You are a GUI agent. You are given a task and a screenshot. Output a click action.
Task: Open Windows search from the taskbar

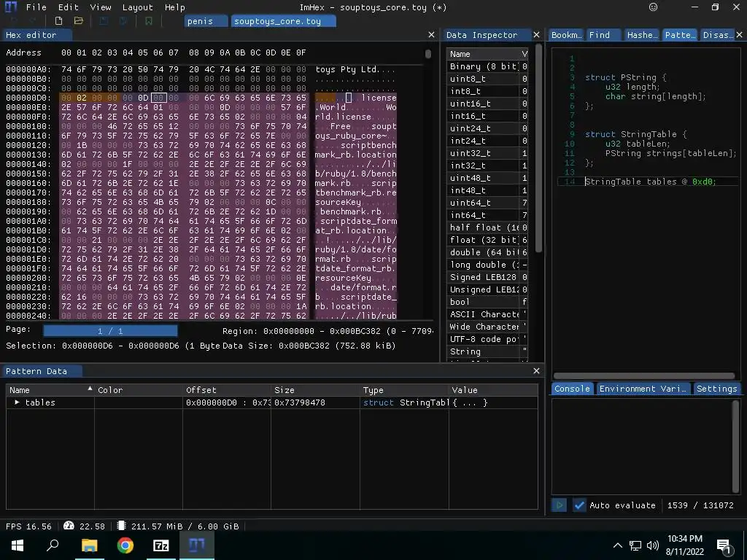coord(53,545)
